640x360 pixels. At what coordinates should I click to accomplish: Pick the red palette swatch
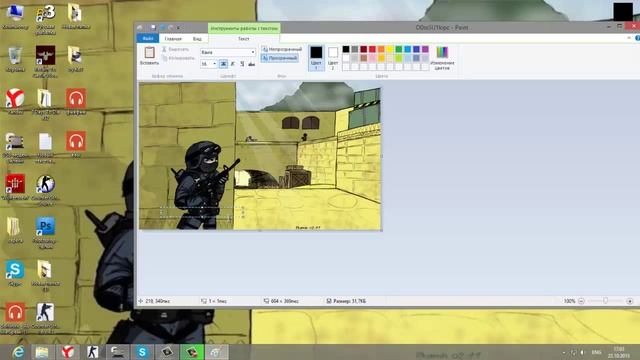click(372, 49)
